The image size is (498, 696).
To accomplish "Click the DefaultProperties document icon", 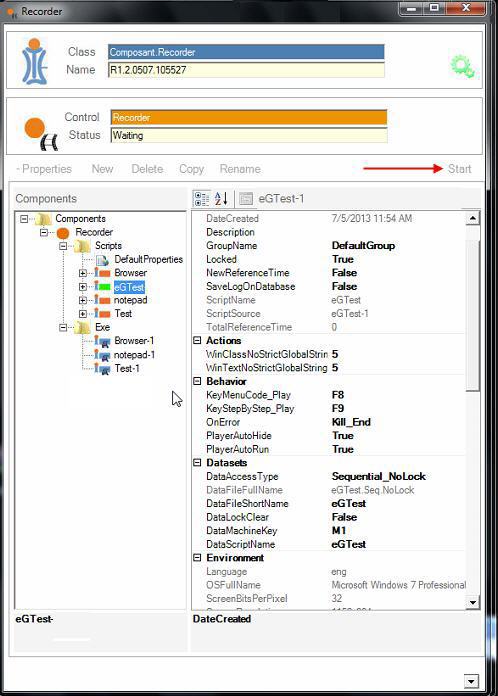I will click(x=103, y=260).
